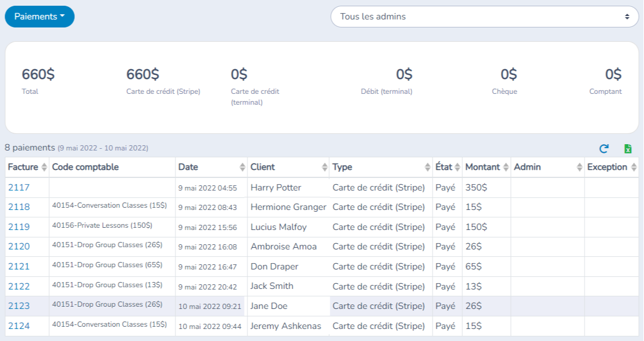This screenshot has height=341, width=644.
Task: Click date 10 mai 2022 09:44
Action: (210, 326)
